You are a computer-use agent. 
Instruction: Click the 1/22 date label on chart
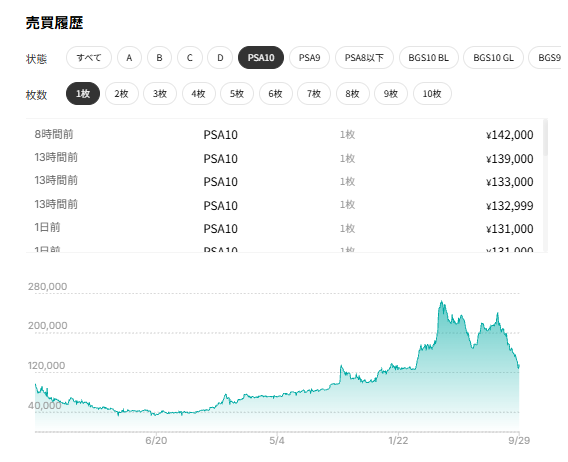[398, 441]
